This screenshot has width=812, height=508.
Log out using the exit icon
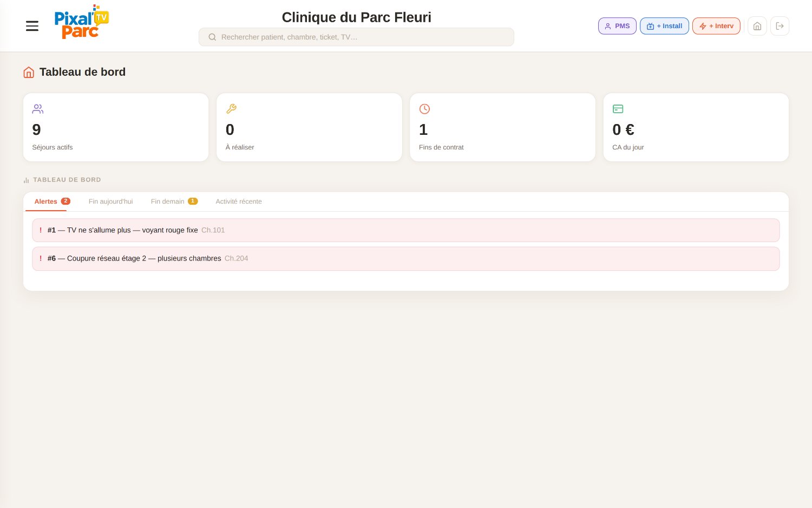pos(780,26)
